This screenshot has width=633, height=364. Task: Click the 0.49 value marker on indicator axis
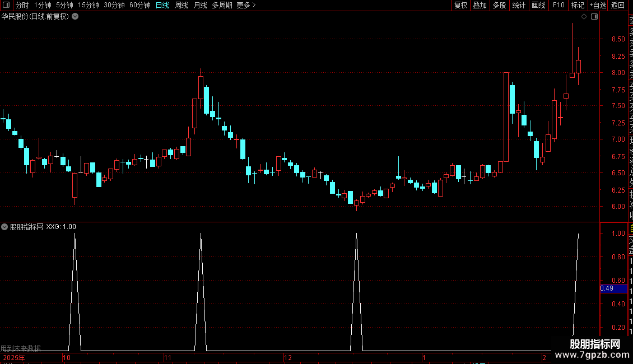tap(613, 288)
